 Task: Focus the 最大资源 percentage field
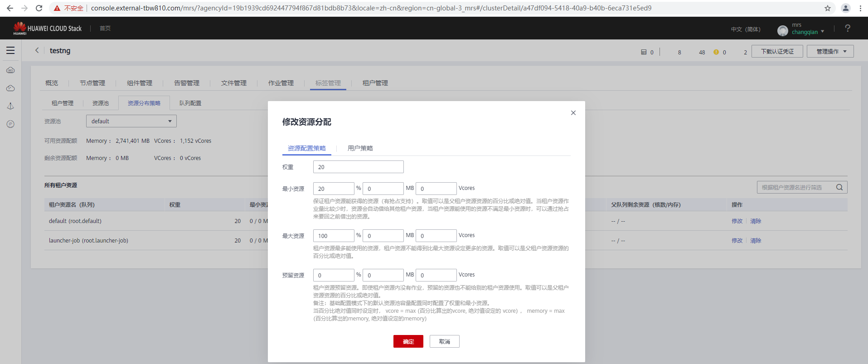(334, 236)
